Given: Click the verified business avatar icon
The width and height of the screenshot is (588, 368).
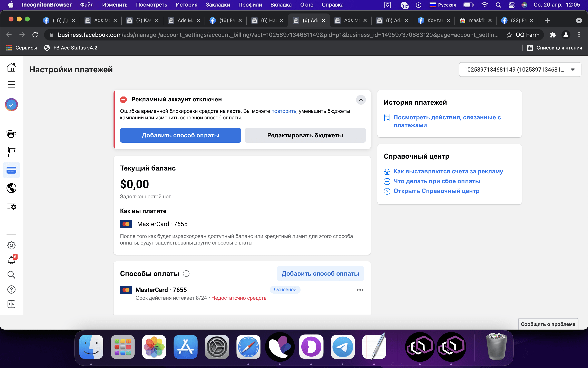Looking at the screenshot, I should pyautogui.click(x=11, y=105).
